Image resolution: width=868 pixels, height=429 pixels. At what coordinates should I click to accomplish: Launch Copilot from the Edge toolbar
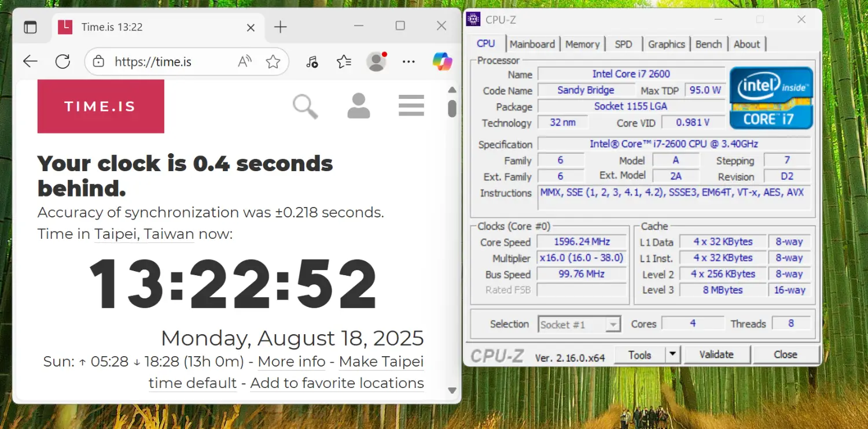point(443,61)
